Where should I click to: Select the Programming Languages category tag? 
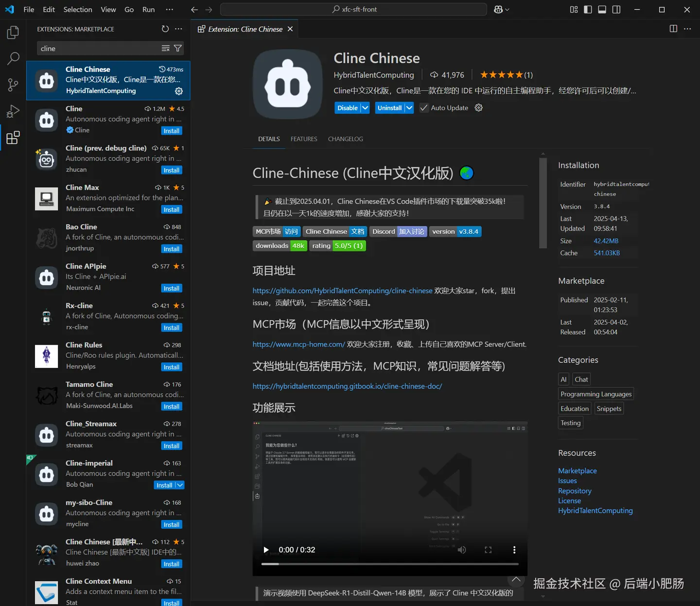[x=596, y=394]
